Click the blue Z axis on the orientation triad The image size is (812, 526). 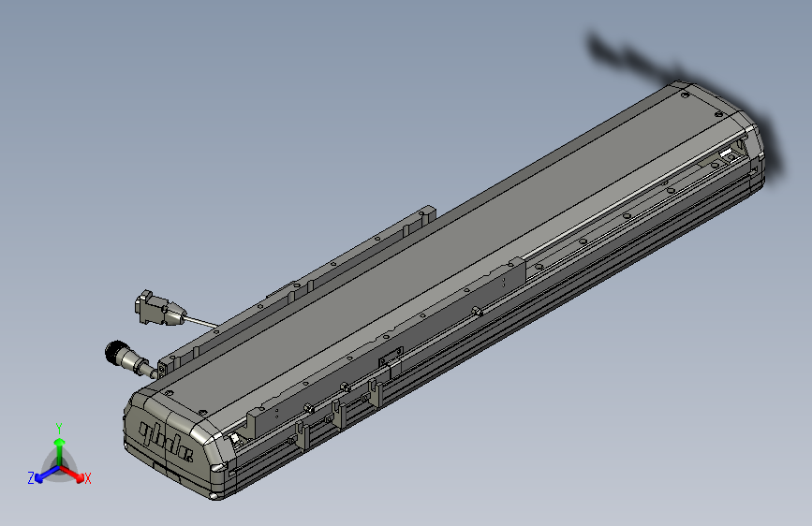47,475
